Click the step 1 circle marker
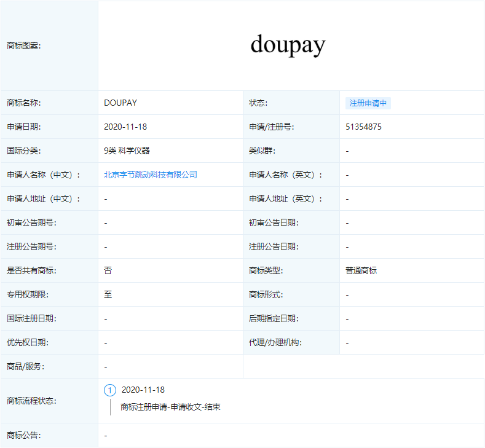 [110, 390]
